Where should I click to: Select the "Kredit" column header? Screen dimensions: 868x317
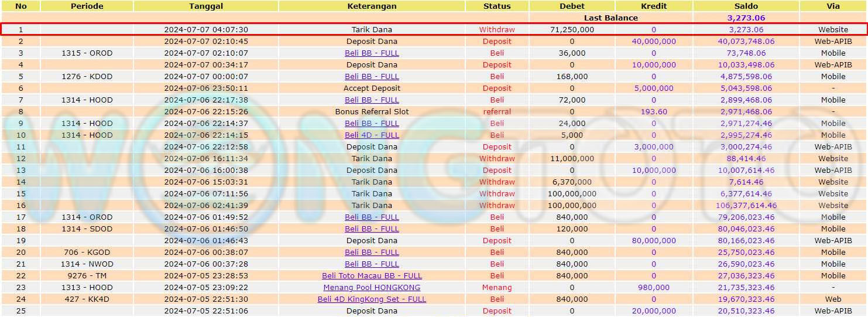[653, 6]
